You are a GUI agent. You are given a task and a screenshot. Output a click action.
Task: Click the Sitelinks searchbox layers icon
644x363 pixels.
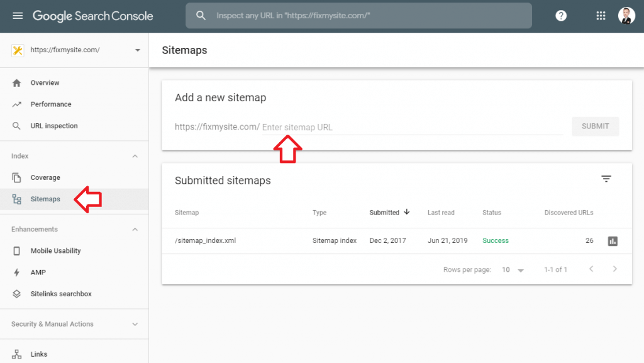point(16,294)
